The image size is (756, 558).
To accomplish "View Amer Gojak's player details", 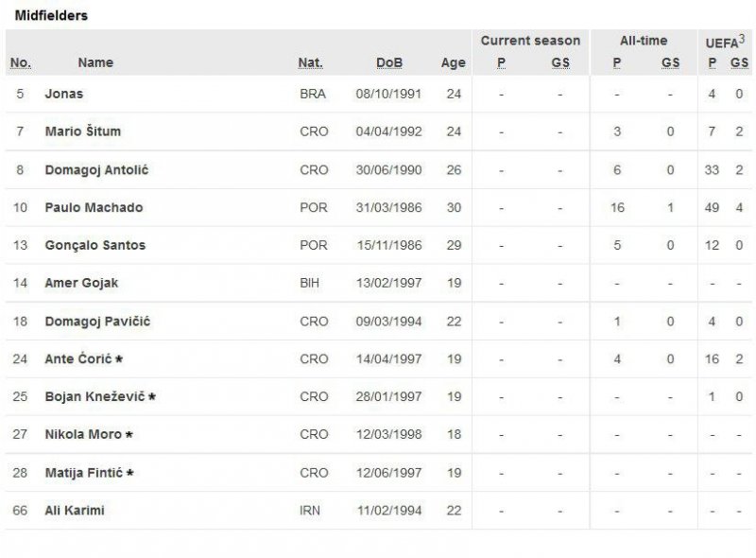I will (81, 284).
